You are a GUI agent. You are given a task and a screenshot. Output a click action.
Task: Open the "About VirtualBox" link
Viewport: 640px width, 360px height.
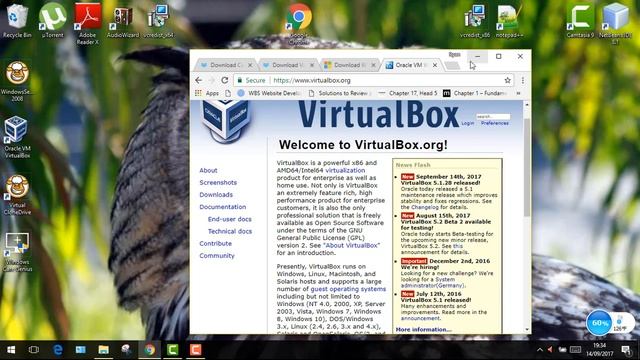351,245
